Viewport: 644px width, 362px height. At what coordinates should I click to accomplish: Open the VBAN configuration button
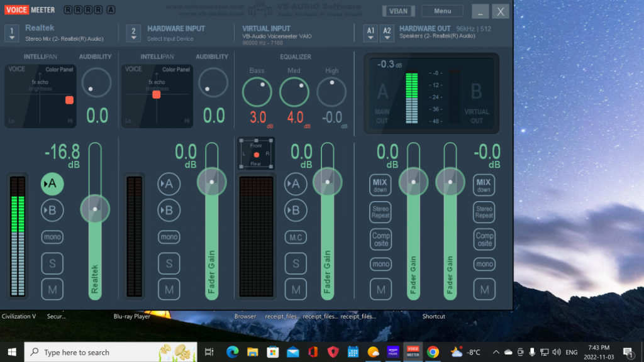[398, 11]
